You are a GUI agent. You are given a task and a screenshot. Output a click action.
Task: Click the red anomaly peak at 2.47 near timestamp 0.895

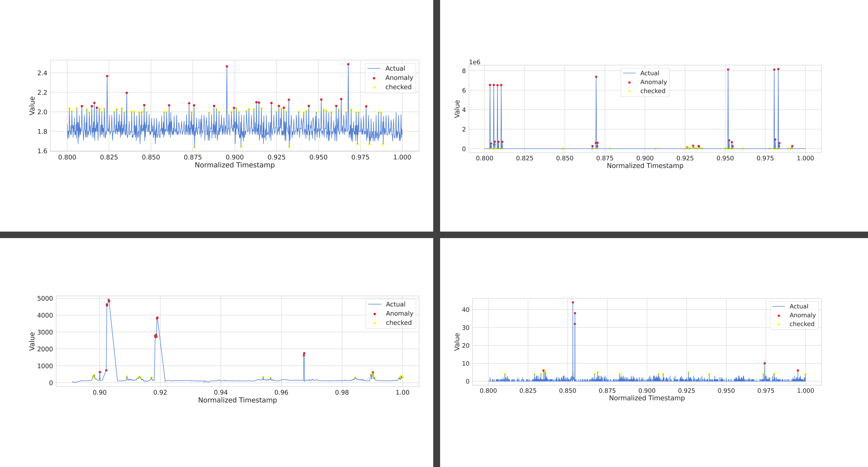pyautogui.click(x=227, y=66)
